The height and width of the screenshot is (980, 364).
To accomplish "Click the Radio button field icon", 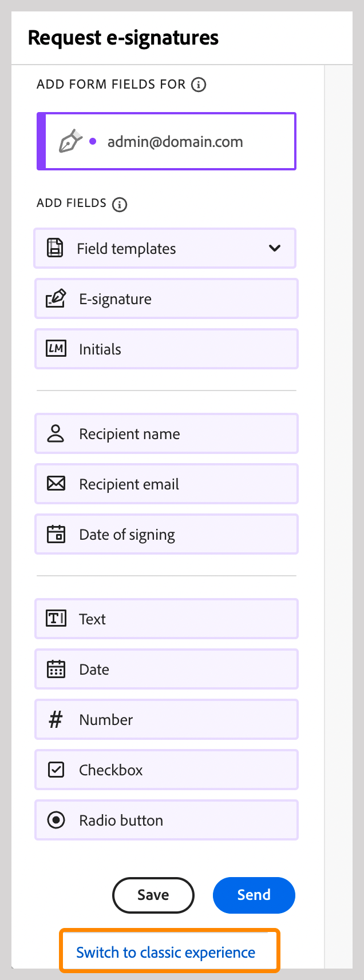I will (x=56, y=820).
